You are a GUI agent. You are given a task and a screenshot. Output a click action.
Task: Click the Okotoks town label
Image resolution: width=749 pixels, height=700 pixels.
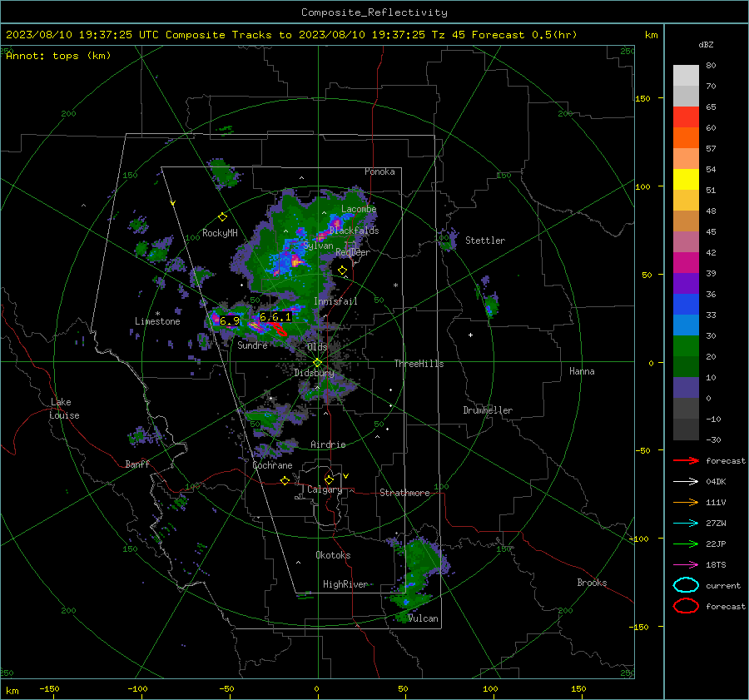[x=333, y=555]
